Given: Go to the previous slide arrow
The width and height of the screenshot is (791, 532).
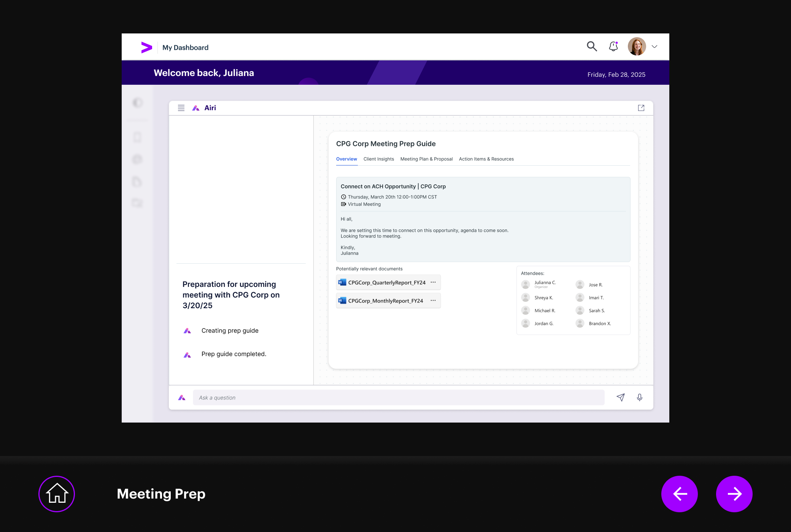Looking at the screenshot, I should [x=680, y=494].
